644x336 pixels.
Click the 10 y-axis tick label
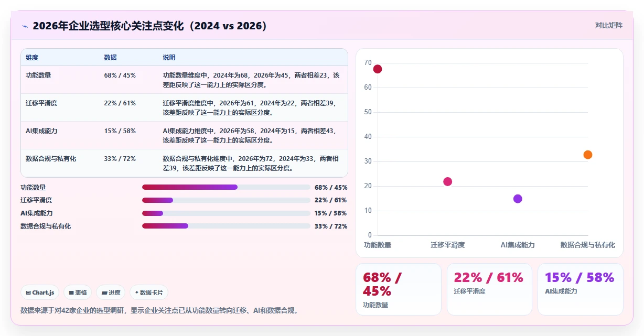[x=368, y=210]
